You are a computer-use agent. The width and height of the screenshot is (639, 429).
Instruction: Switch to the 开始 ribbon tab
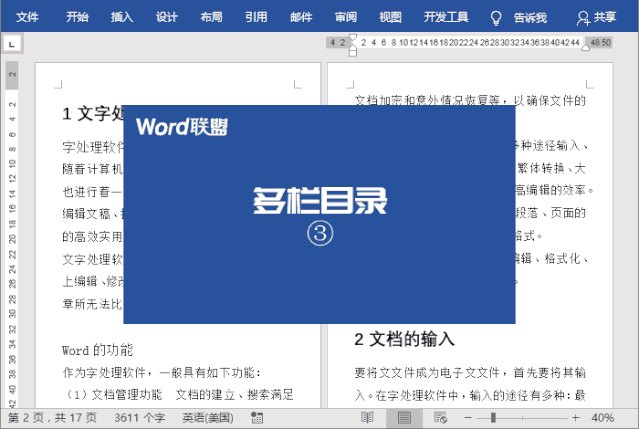pyautogui.click(x=77, y=17)
